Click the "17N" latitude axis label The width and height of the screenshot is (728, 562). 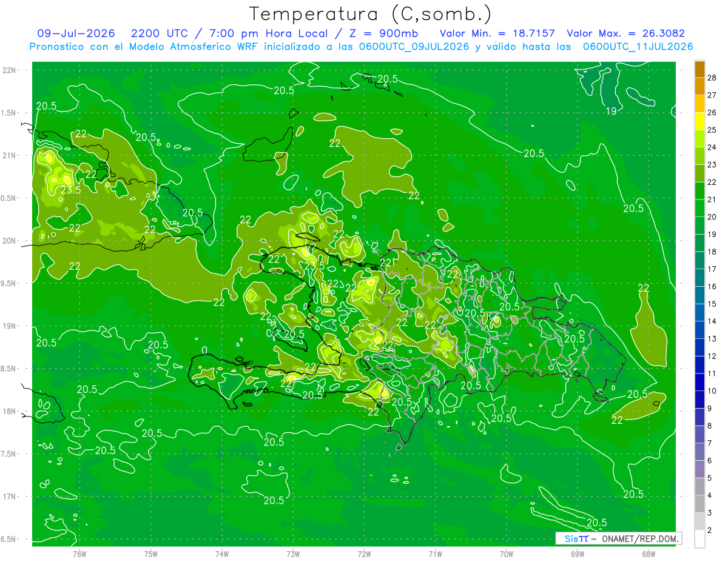(10, 497)
